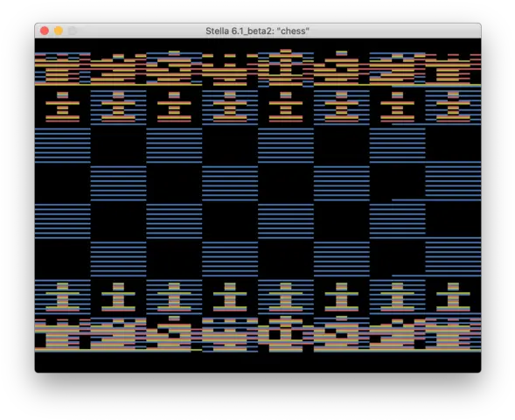Pick the bottom-side pawn on the c-file
This screenshot has width=515, height=420.
(174, 297)
